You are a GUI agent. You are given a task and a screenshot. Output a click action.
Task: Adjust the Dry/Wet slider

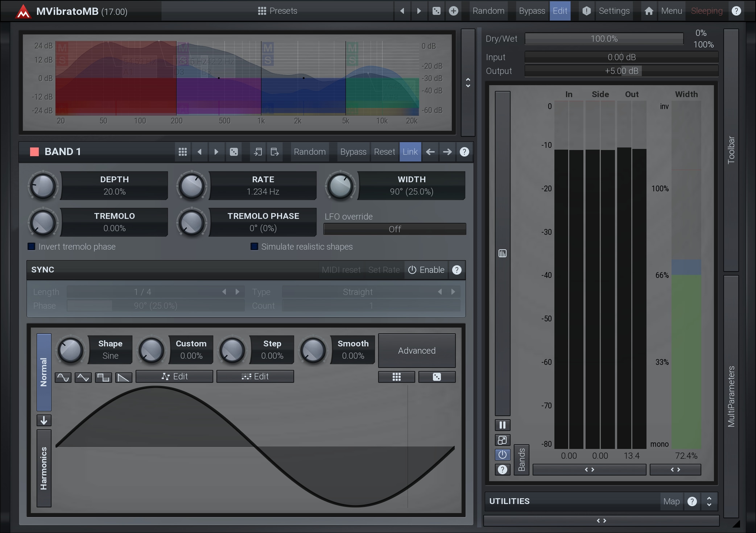click(604, 39)
